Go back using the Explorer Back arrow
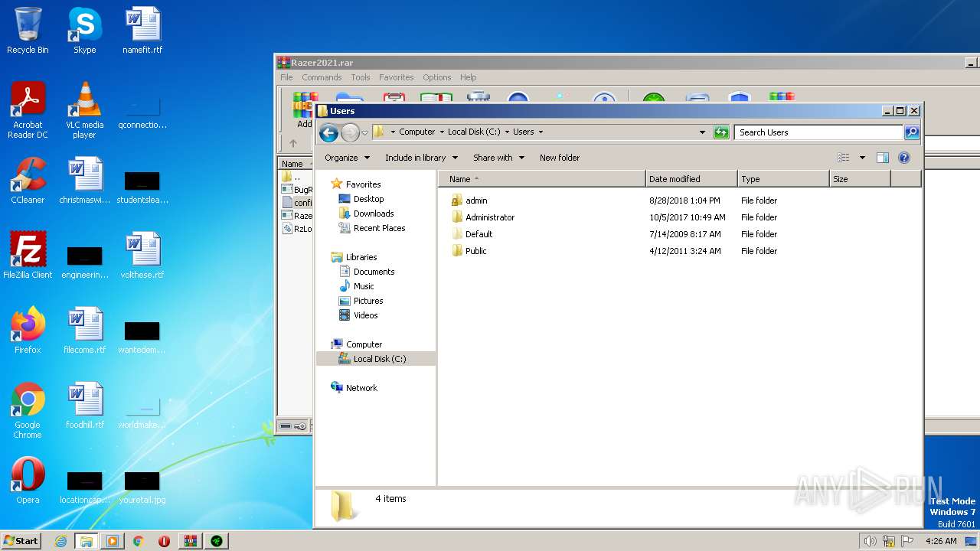The image size is (980, 551). [328, 133]
